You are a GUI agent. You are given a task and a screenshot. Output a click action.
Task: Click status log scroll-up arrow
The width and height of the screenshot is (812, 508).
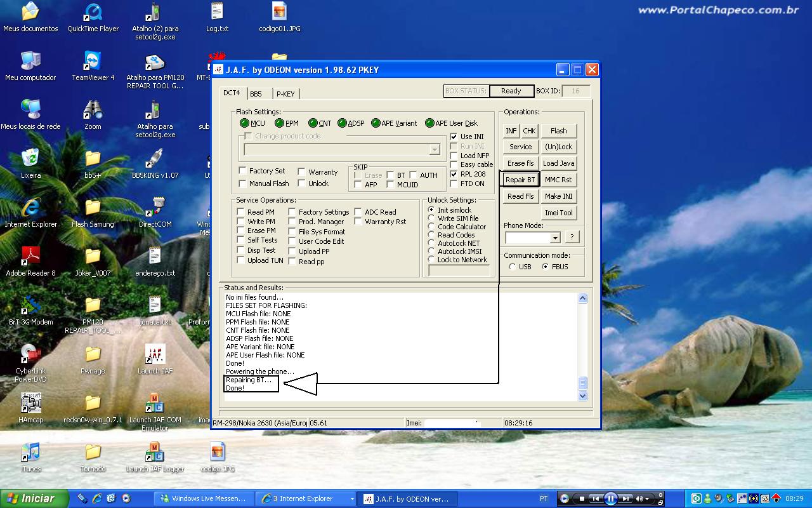(x=583, y=298)
